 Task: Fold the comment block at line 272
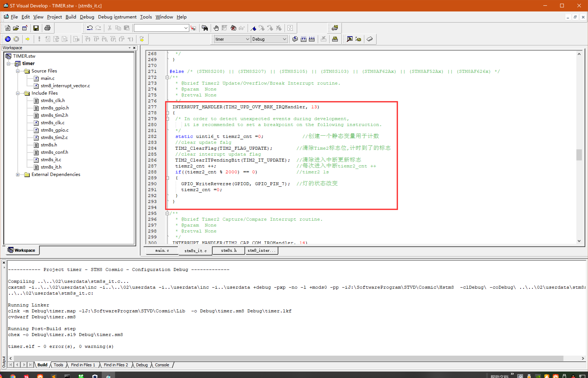coord(167,77)
